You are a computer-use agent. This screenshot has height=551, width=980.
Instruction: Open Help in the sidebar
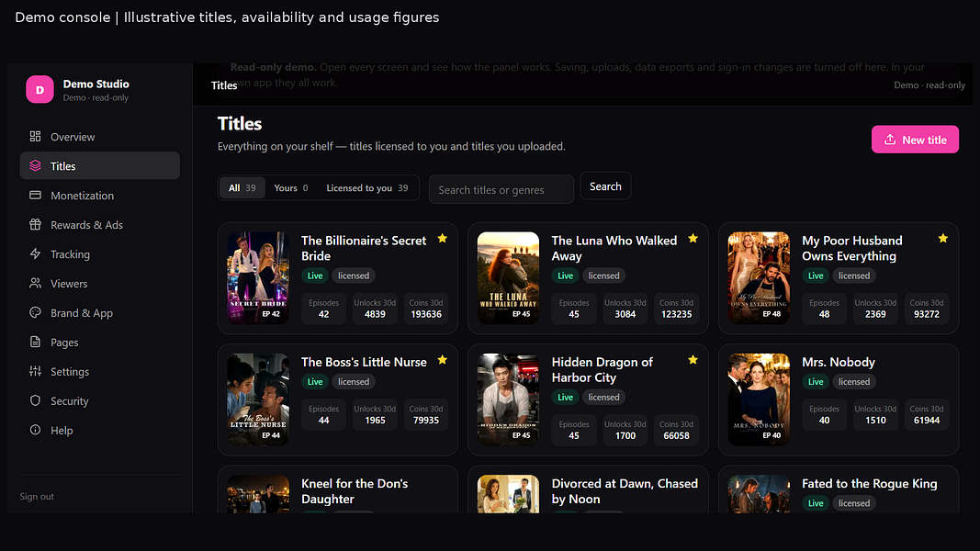99,430
